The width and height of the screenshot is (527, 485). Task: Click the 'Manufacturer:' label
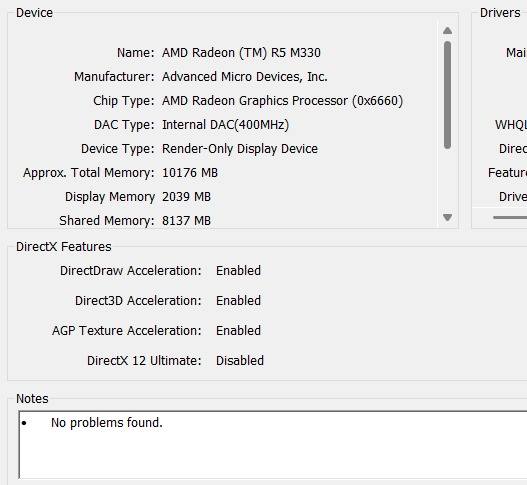pos(114,77)
